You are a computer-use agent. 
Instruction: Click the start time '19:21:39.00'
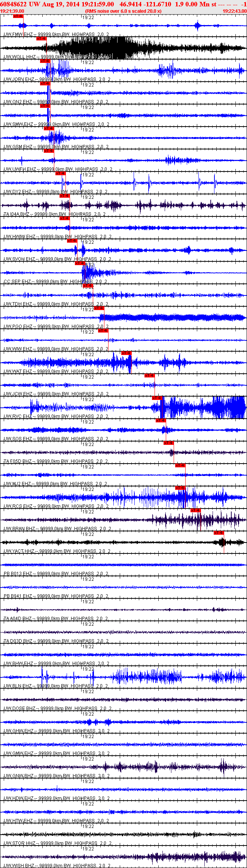[12, 11]
